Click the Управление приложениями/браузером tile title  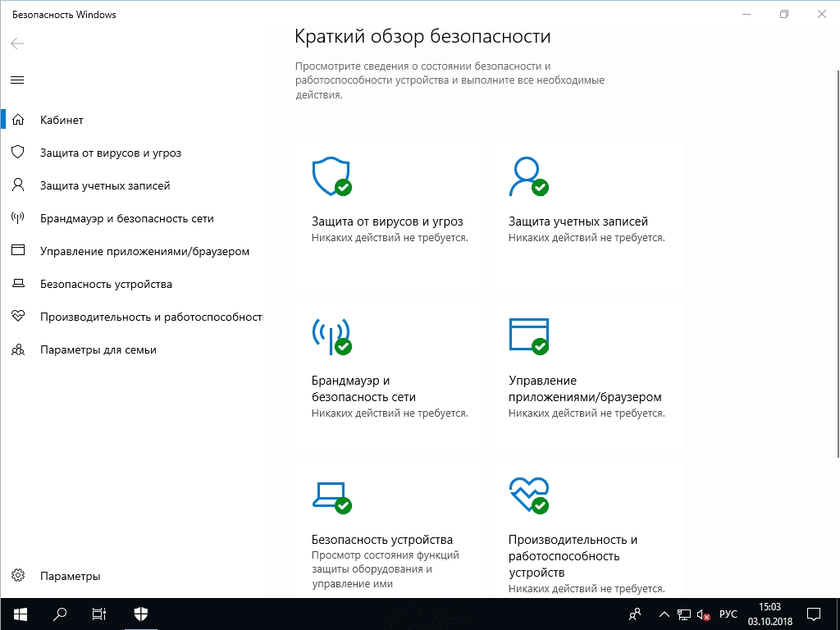coord(585,388)
